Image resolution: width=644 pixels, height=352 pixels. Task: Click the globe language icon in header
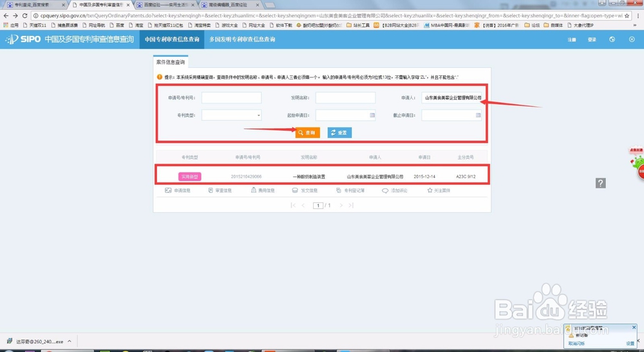tap(612, 39)
